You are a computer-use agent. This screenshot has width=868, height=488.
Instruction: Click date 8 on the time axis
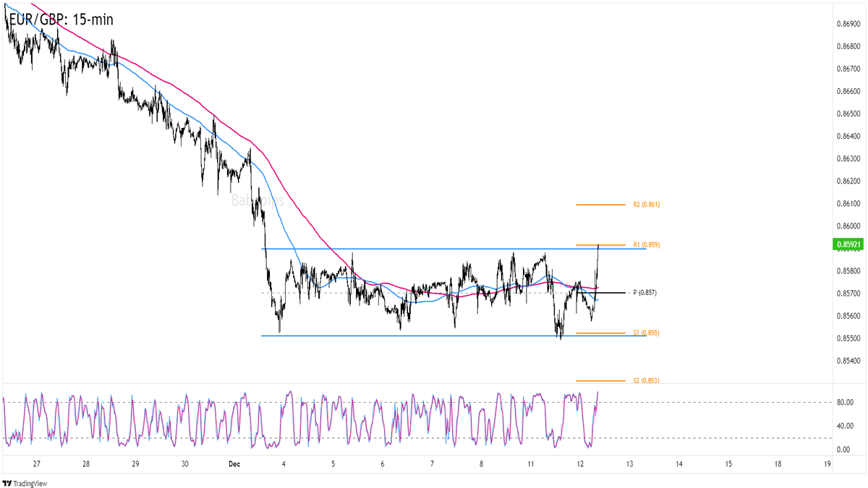(x=481, y=464)
